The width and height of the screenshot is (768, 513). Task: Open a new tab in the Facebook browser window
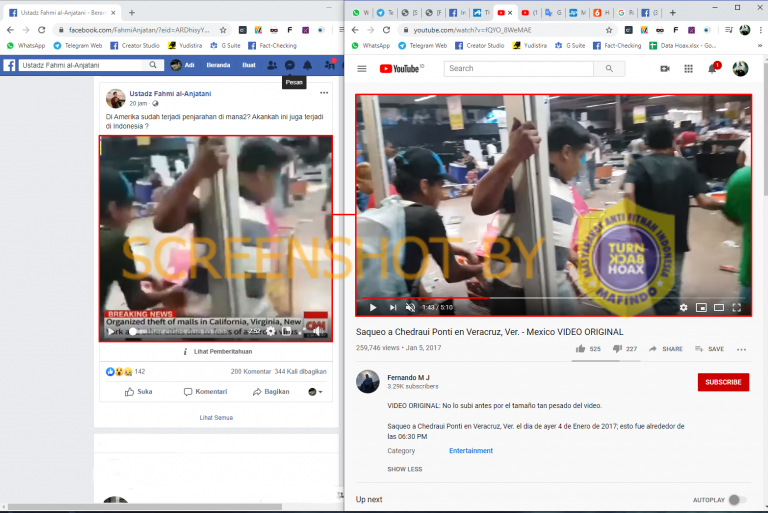(132, 13)
